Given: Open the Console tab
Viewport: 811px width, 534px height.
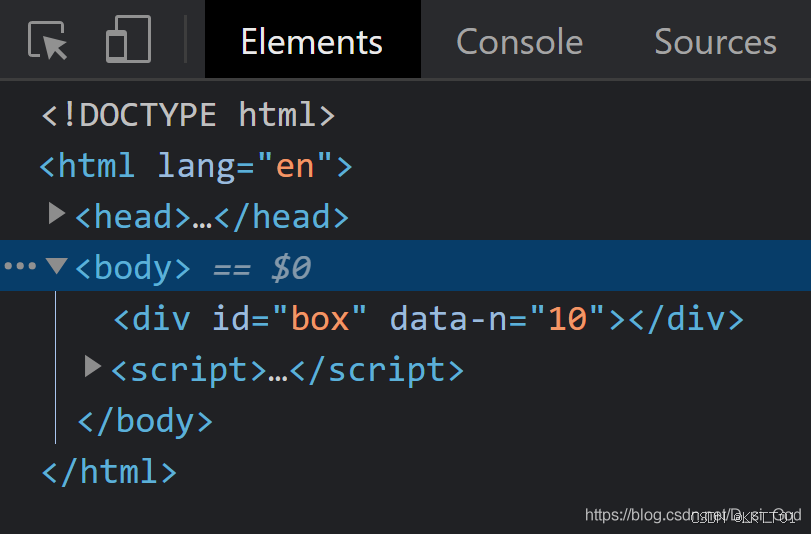Looking at the screenshot, I should coord(519,41).
